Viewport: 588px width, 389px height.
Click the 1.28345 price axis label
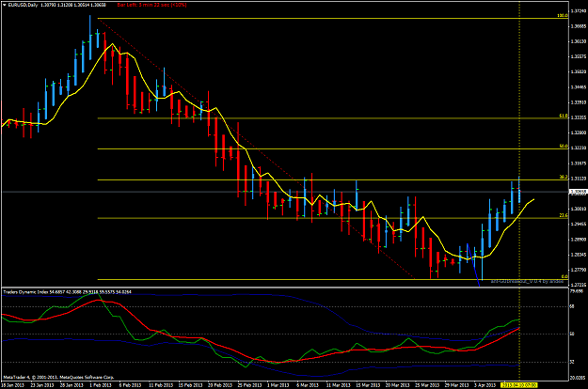coord(578,255)
